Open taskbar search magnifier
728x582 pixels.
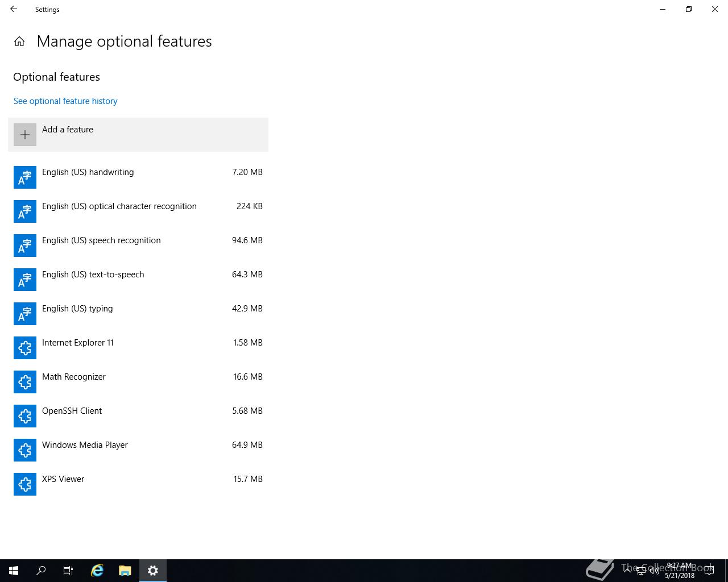pyautogui.click(x=41, y=571)
